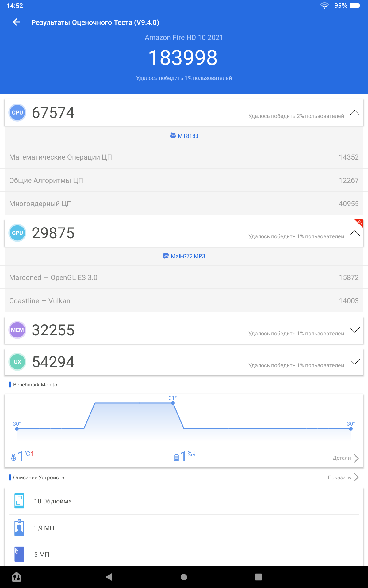Open Детали benchmark monitor details
368x588 pixels.
click(342, 458)
